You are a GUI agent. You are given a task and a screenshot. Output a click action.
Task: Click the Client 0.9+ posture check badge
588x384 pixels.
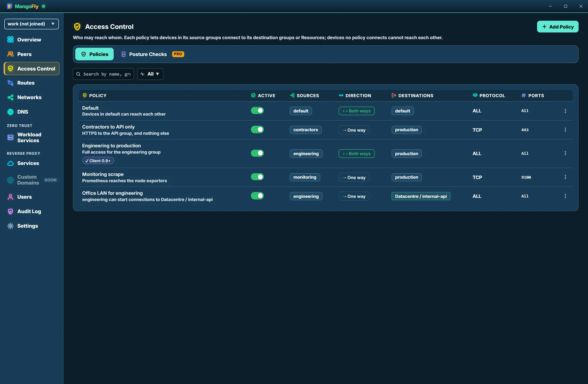[98, 161]
